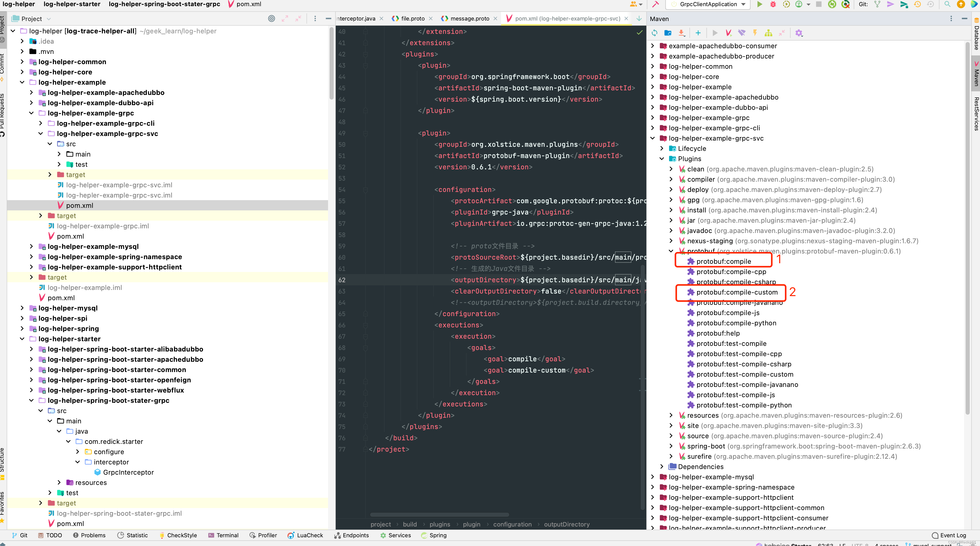Open the GrpcClientApplication run configuration dropdown
This screenshot has width=980, height=546.
(x=708, y=4)
